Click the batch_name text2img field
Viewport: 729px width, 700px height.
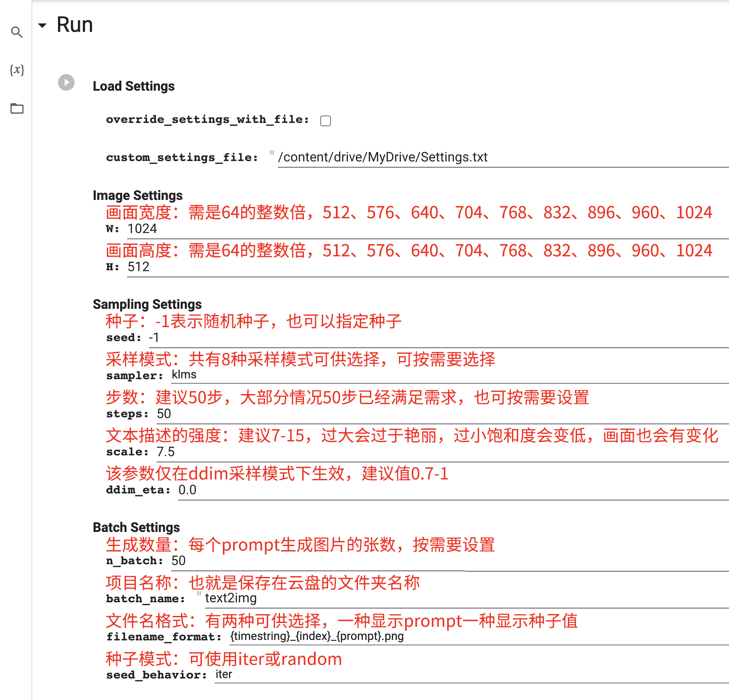click(467, 599)
